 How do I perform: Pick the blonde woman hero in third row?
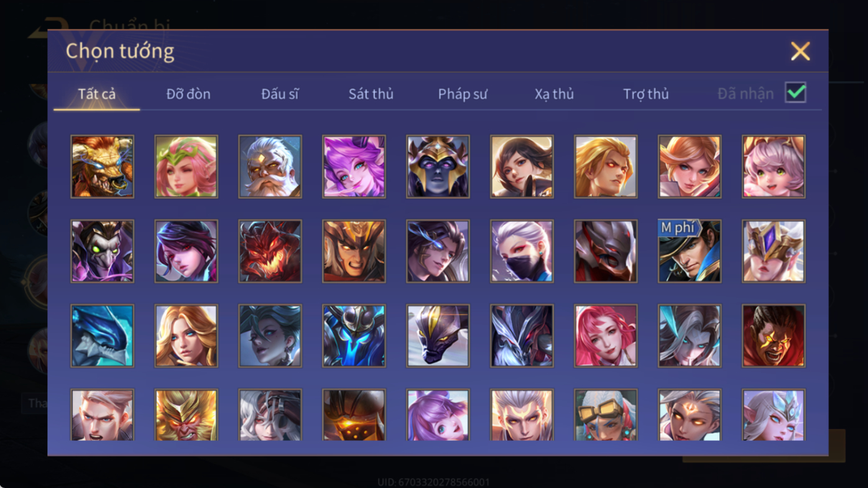(x=186, y=336)
